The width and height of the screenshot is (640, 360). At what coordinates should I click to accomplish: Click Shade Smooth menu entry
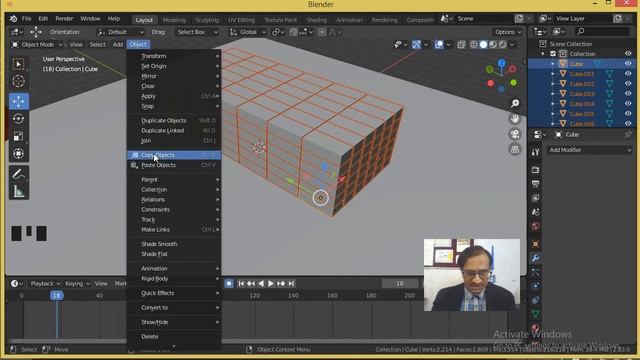(174, 244)
